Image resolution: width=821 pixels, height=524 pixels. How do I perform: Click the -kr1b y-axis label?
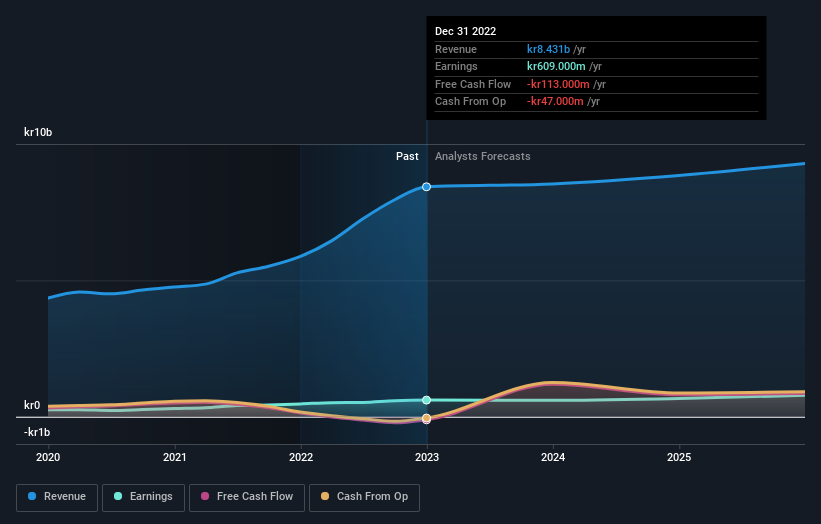pyautogui.click(x=37, y=432)
